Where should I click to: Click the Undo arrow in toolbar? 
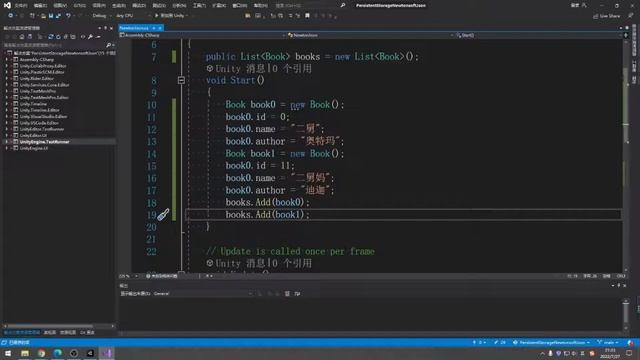coord(68,16)
